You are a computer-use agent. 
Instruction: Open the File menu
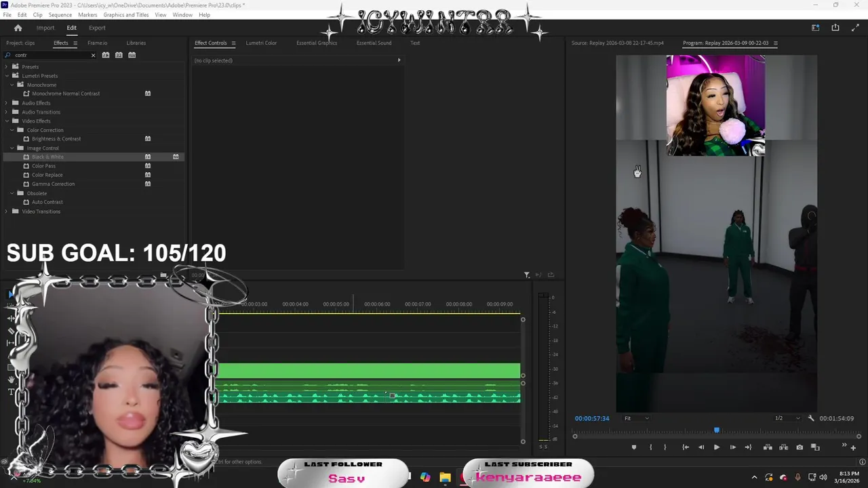click(7, 15)
